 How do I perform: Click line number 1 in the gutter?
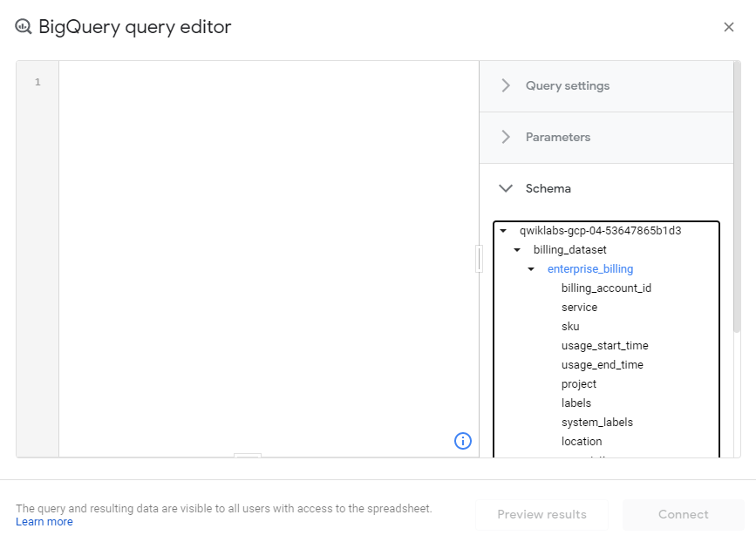(37, 83)
